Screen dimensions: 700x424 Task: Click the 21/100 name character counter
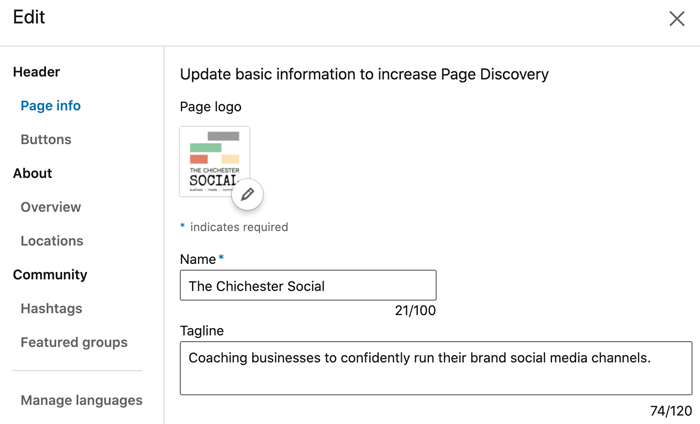(x=415, y=311)
